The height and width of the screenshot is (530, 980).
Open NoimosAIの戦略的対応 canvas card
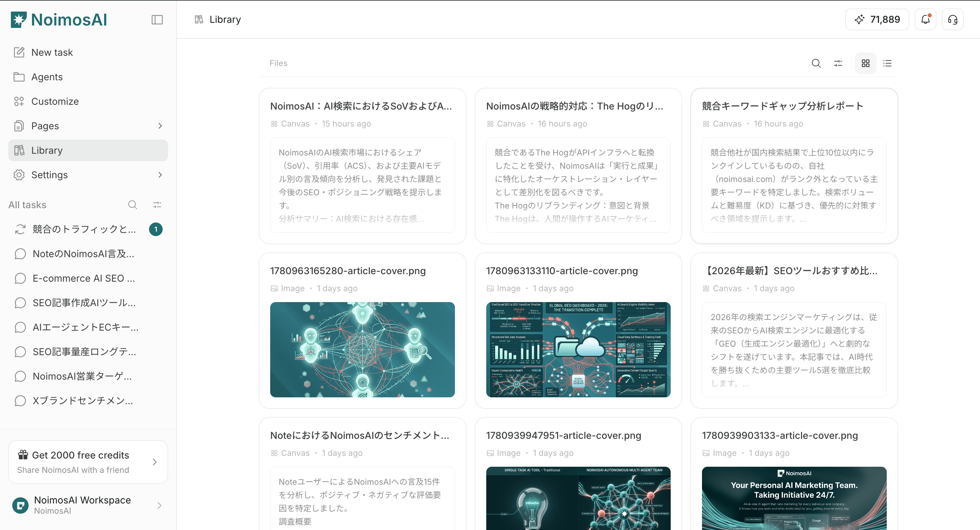578,166
